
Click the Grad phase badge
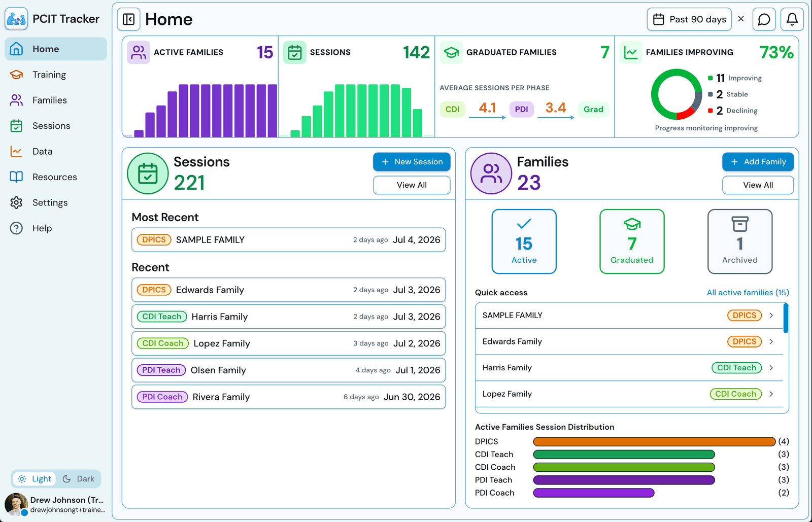[593, 109]
